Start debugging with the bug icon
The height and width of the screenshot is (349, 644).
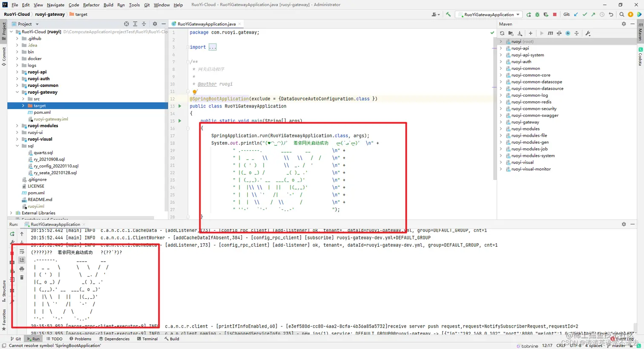(x=537, y=14)
